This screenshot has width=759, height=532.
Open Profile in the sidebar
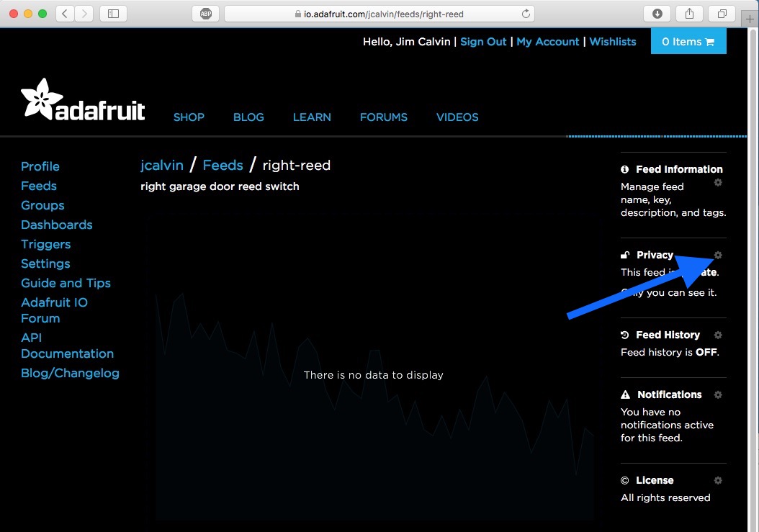(x=40, y=166)
